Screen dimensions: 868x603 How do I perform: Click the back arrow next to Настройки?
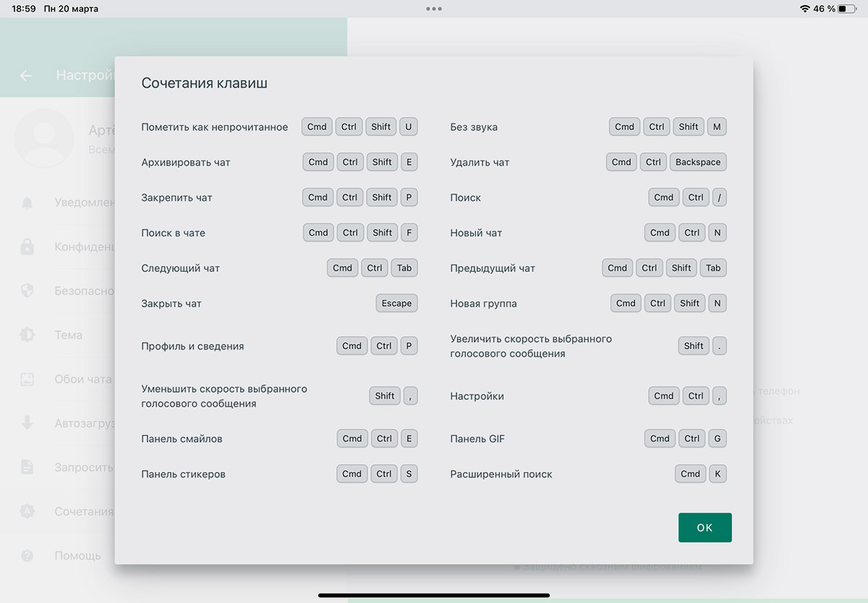pyautogui.click(x=26, y=75)
